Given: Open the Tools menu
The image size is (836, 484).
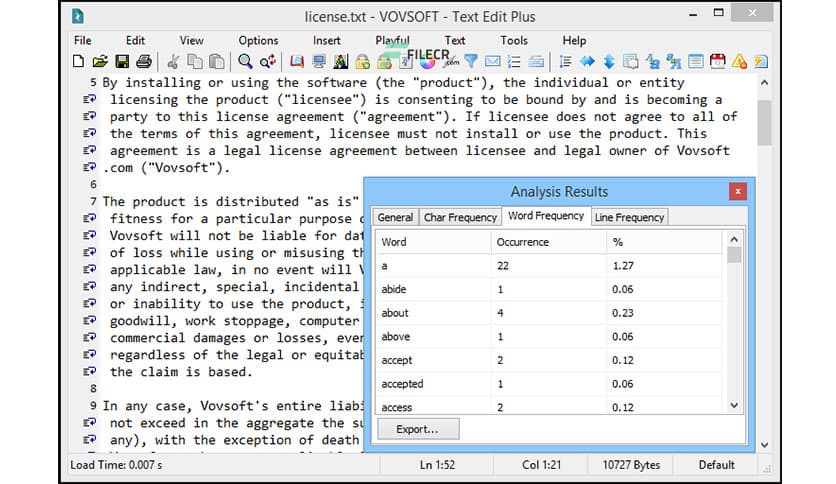Looking at the screenshot, I should tap(514, 41).
